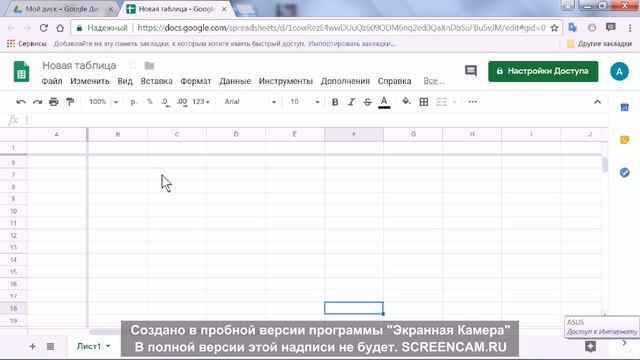This screenshot has height=360, width=640.
Task: Open Tasks in the side panel
Action: click(624, 173)
